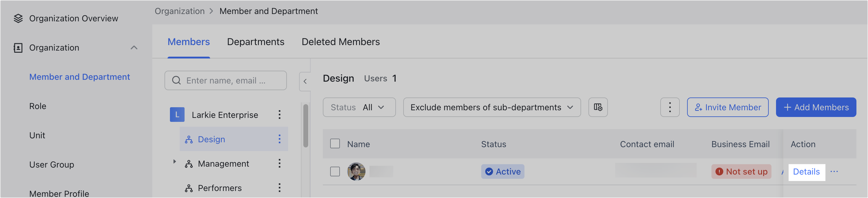Open the vertical three-dot menu beside Invite Member
The image size is (868, 198).
click(669, 108)
